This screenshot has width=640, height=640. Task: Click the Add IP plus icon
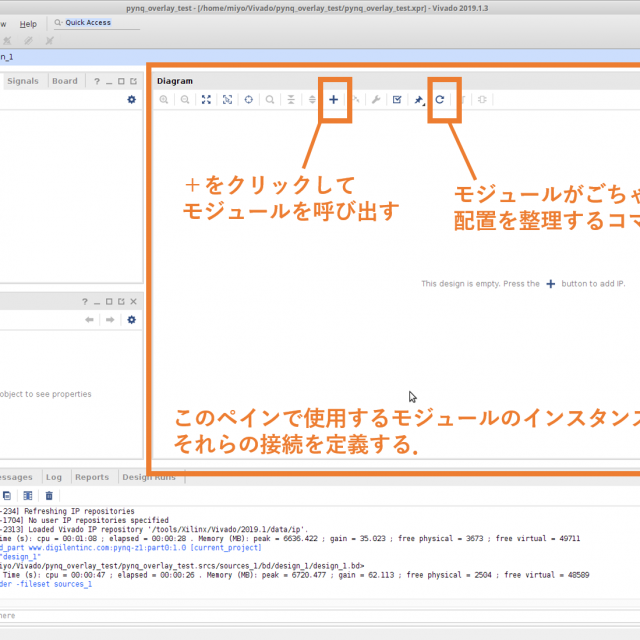pos(334,100)
